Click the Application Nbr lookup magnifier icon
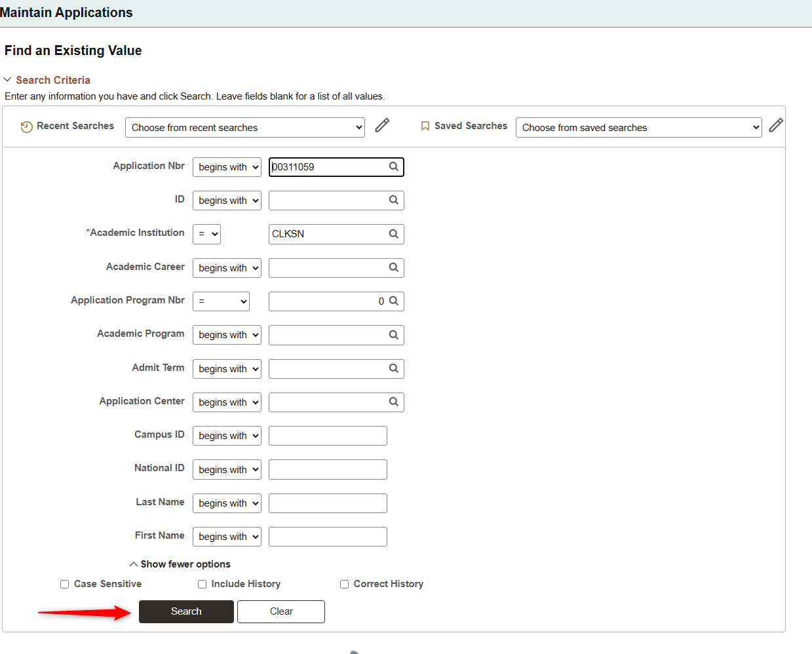Screen dimensions: 812x654 click(393, 166)
